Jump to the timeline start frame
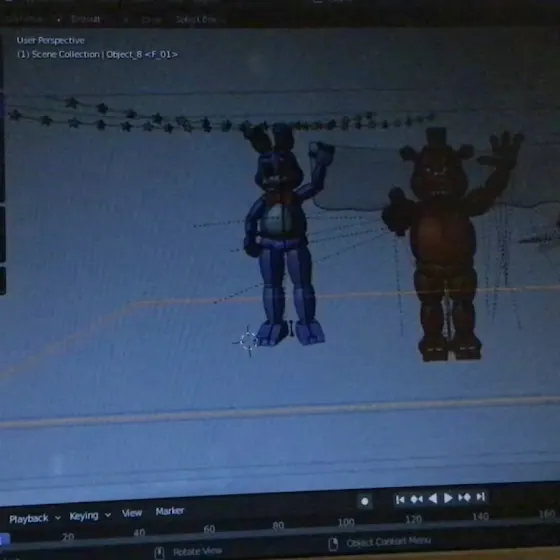The image size is (560, 560). 400,500
